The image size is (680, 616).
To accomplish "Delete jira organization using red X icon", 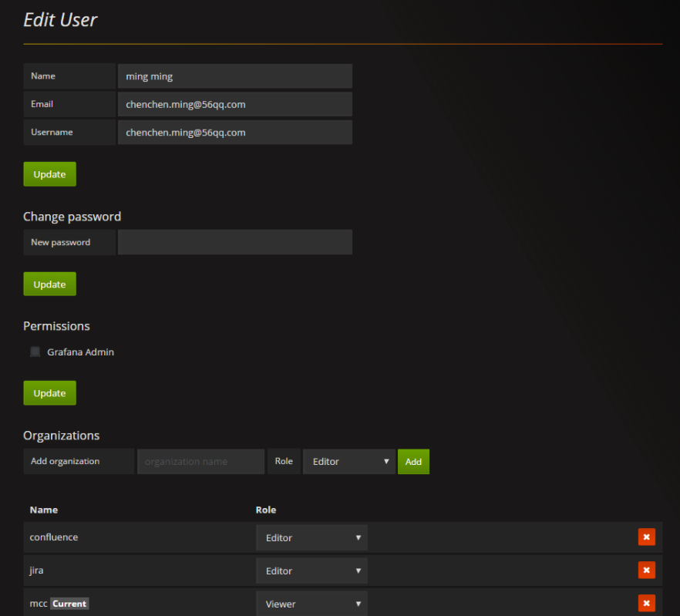I will pos(646,571).
